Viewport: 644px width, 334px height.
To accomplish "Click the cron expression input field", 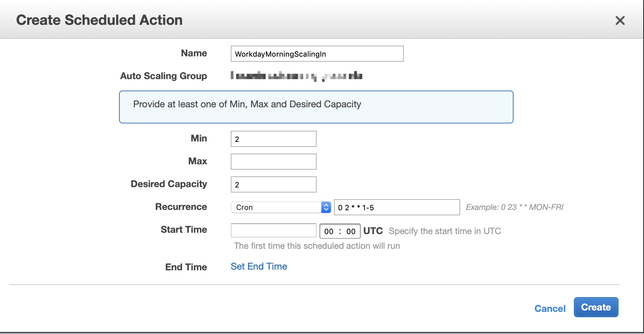I will 397,207.
